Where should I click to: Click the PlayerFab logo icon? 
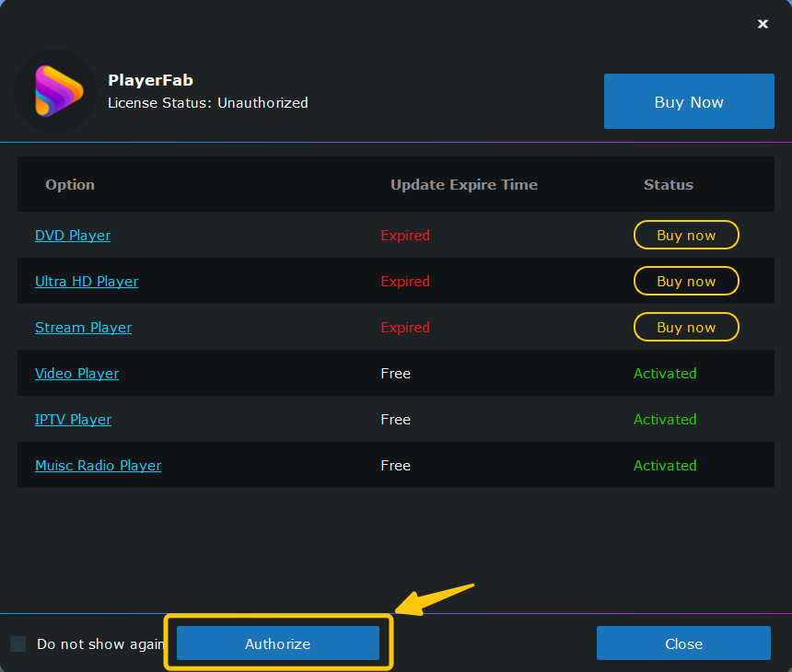(56, 91)
